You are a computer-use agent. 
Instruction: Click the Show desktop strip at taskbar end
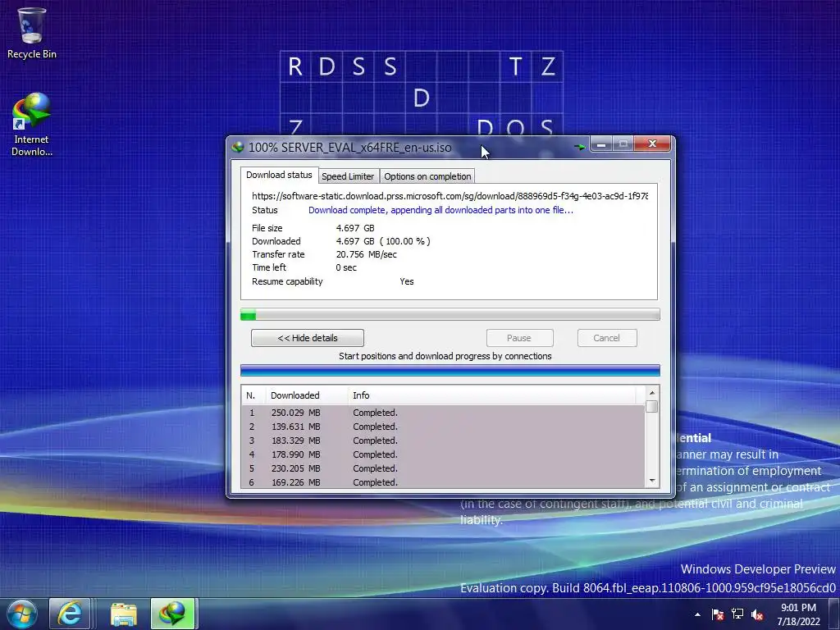pyautogui.click(x=834, y=614)
